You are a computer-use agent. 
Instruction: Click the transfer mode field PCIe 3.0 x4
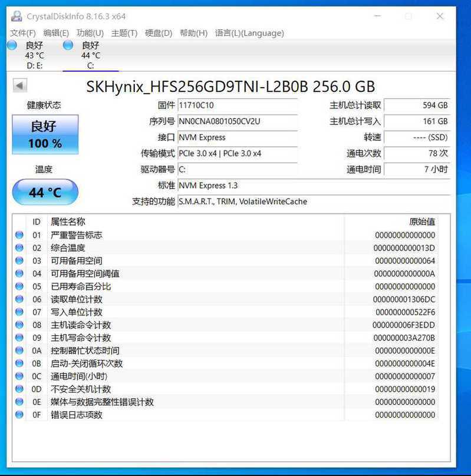(x=238, y=154)
